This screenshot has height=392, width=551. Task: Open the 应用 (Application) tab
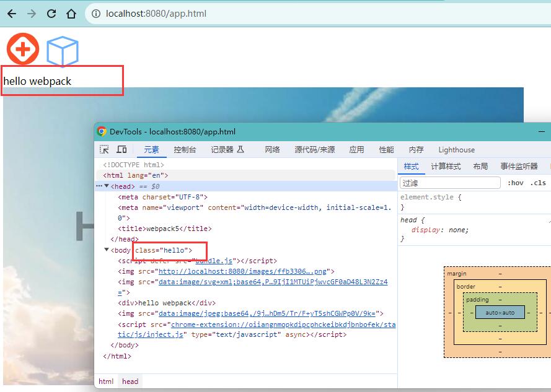(x=356, y=150)
